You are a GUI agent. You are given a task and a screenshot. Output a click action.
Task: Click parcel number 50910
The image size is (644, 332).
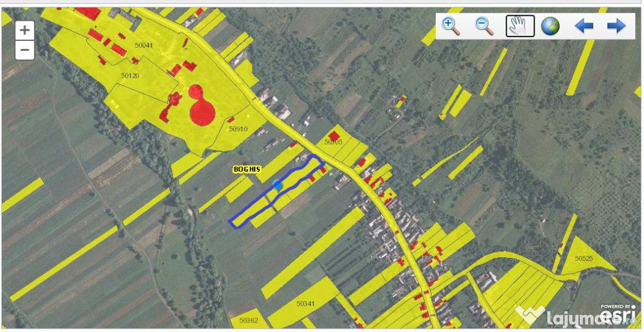point(238,129)
